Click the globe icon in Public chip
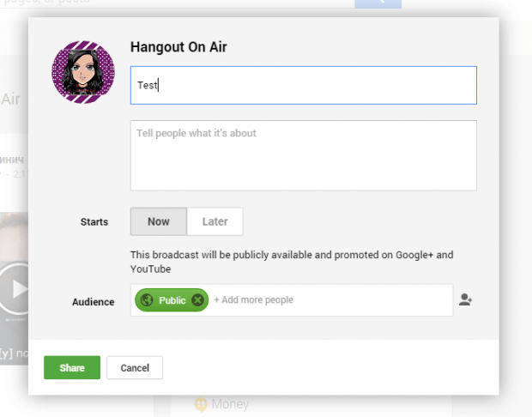This screenshot has height=417, width=532. (147, 300)
